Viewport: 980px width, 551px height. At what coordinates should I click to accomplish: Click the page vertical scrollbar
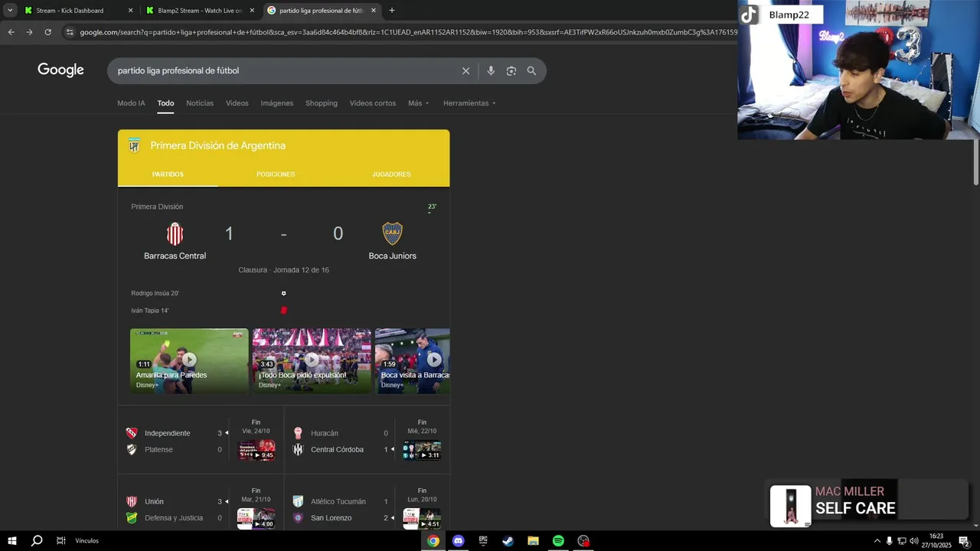tap(976, 161)
